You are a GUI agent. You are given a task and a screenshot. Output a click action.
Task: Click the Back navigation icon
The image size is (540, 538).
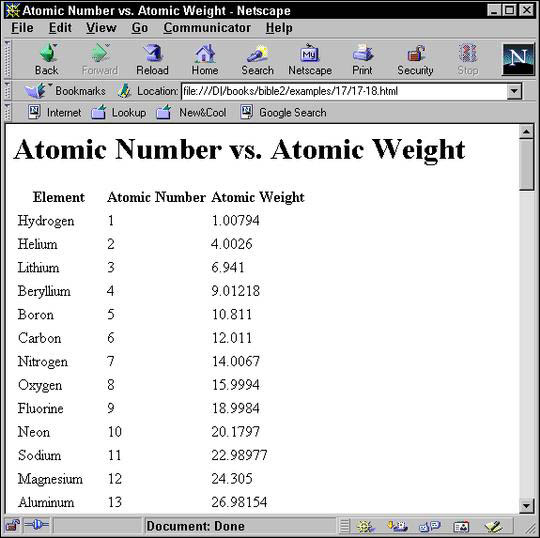pyautogui.click(x=48, y=54)
